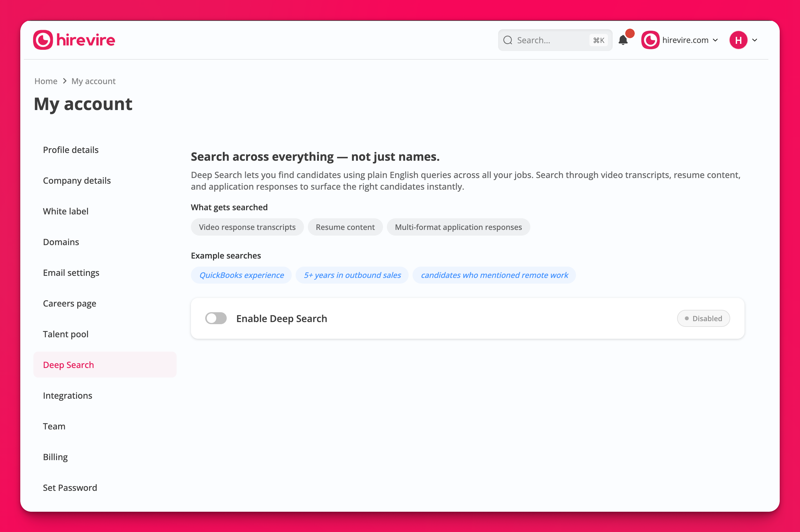Click the Enable Deep Search label
The image size is (800, 532).
(282, 318)
